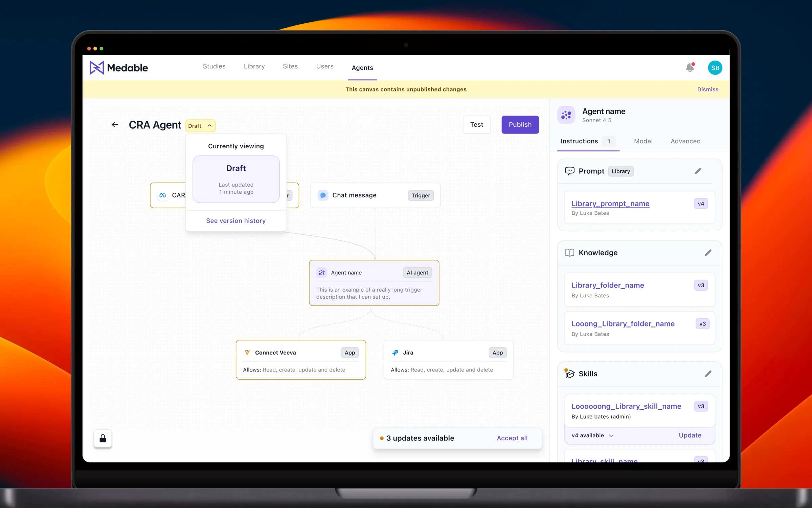
Task: Switch to the Model tab
Action: pyautogui.click(x=643, y=141)
